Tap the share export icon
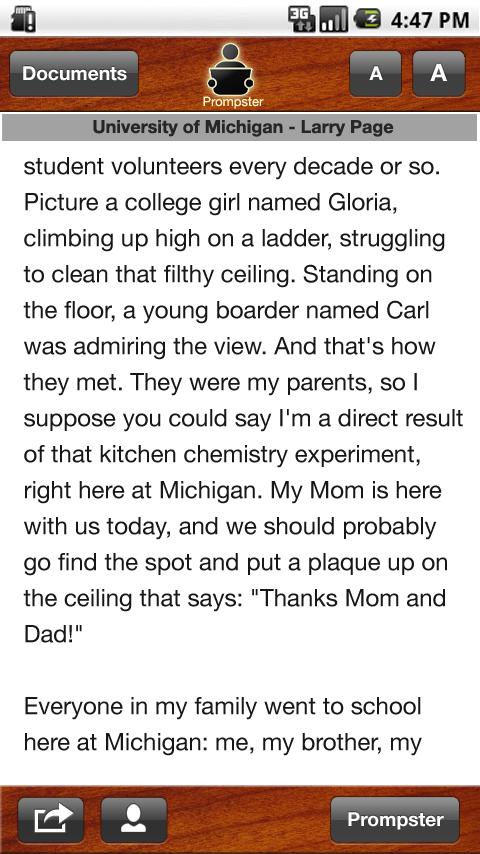 (x=51, y=820)
